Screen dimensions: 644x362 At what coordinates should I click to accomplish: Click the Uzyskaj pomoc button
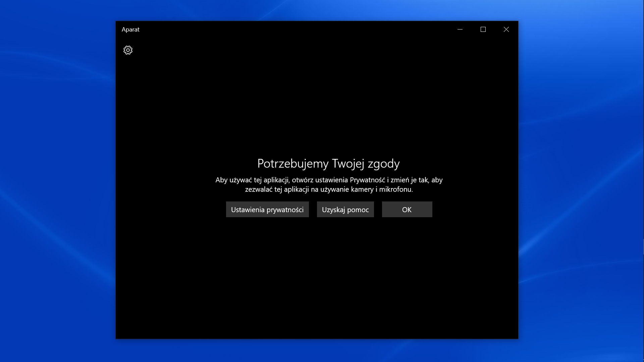click(x=345, y=209)
